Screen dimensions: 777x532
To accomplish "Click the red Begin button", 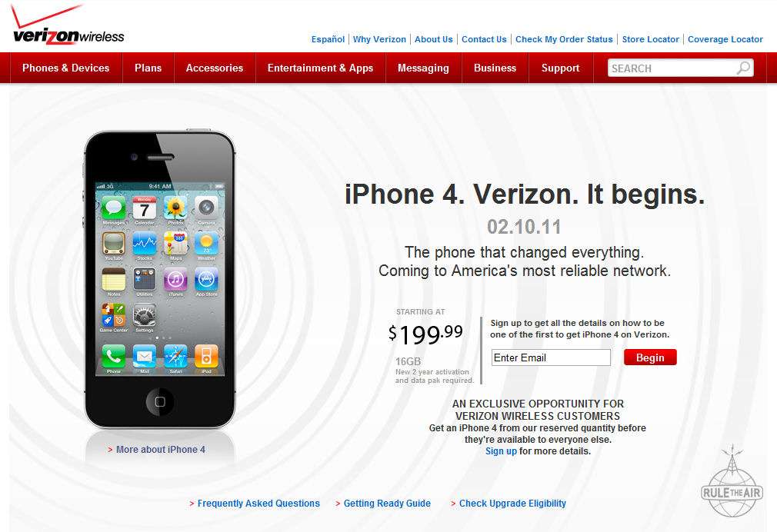I will point(650,357).
